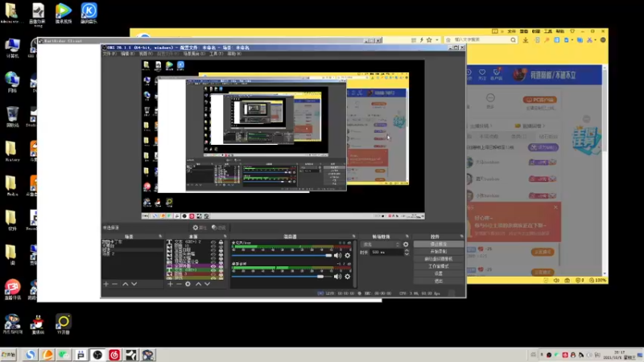
Task: Pop out the Audio Mixer dock icon
Action: click(353, 237)
